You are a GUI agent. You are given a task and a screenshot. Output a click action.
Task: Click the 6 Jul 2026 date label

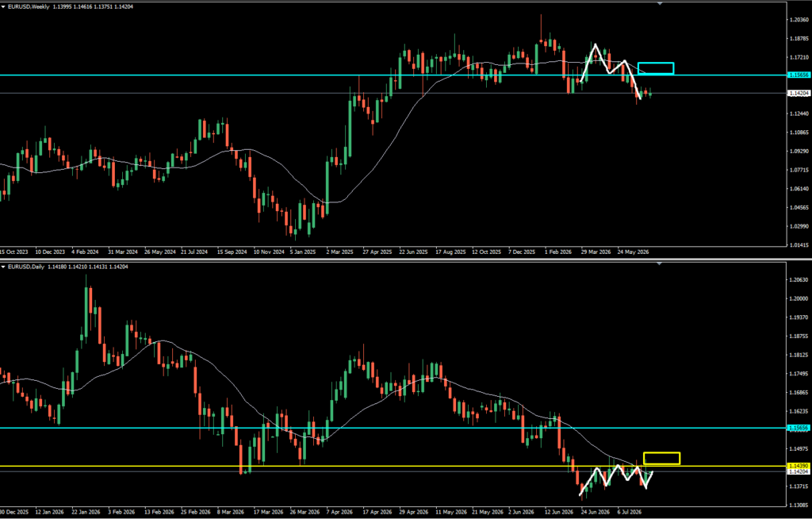pos(629,512)
